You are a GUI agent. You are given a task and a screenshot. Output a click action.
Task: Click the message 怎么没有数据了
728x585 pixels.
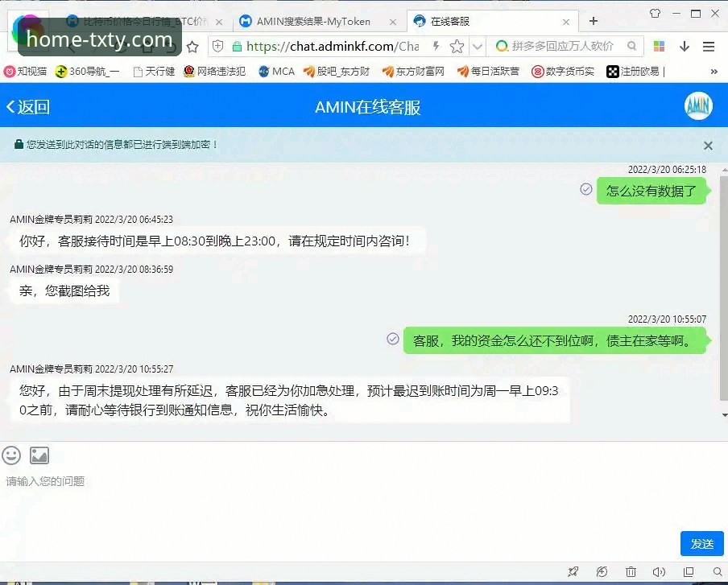[x=651, y=191]
